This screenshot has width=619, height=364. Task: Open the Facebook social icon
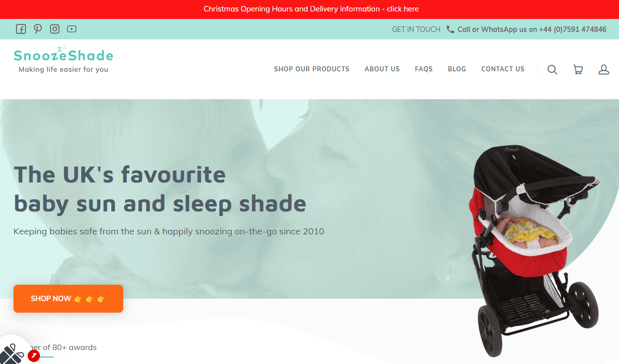pyautogui.click(x=21, y=29)
